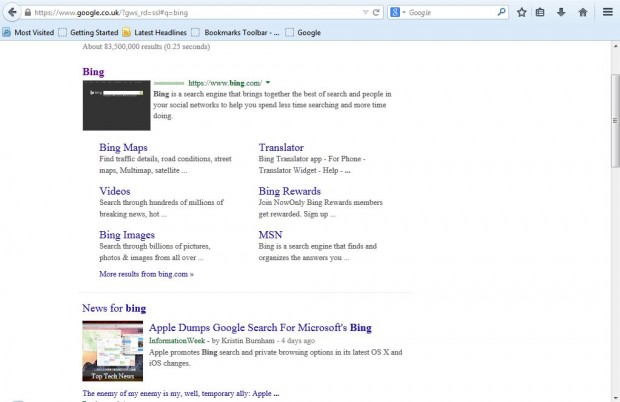
Task: Show bookmarks list icon
Action: pos(540,12)
